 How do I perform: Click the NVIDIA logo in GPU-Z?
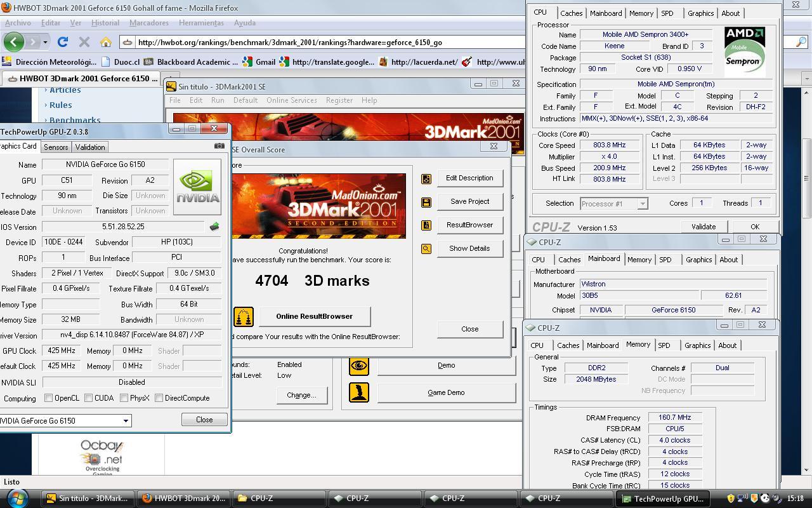point(198,187)
